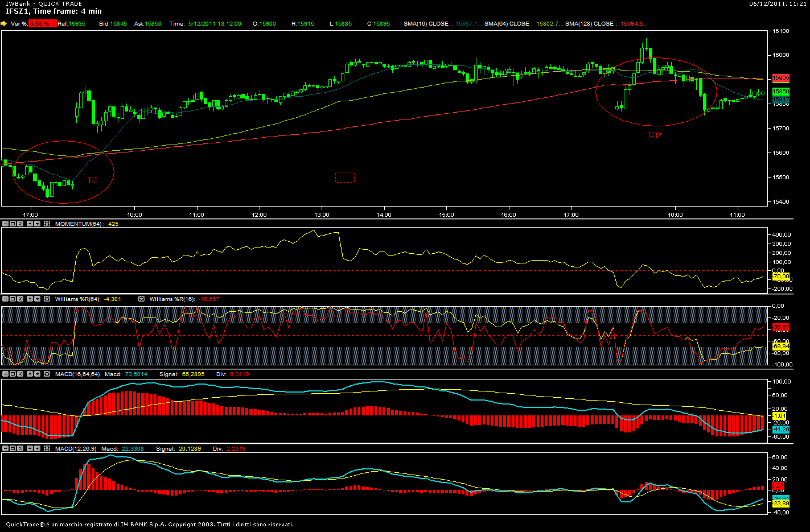Open settings gear for Williams %R(16)
The height and width of the screenshot is (532, 810).
[141, 299]
